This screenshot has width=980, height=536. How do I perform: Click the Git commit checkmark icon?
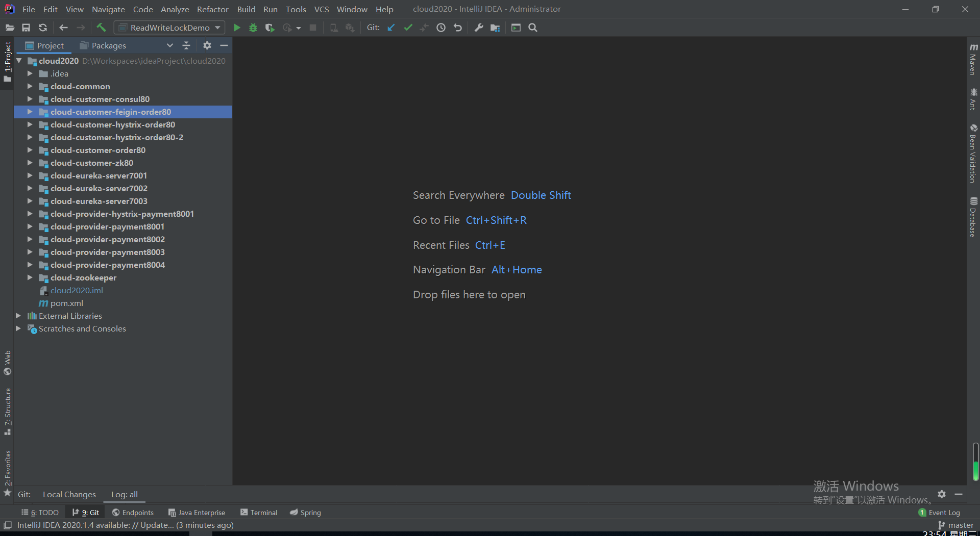point(408,28)
